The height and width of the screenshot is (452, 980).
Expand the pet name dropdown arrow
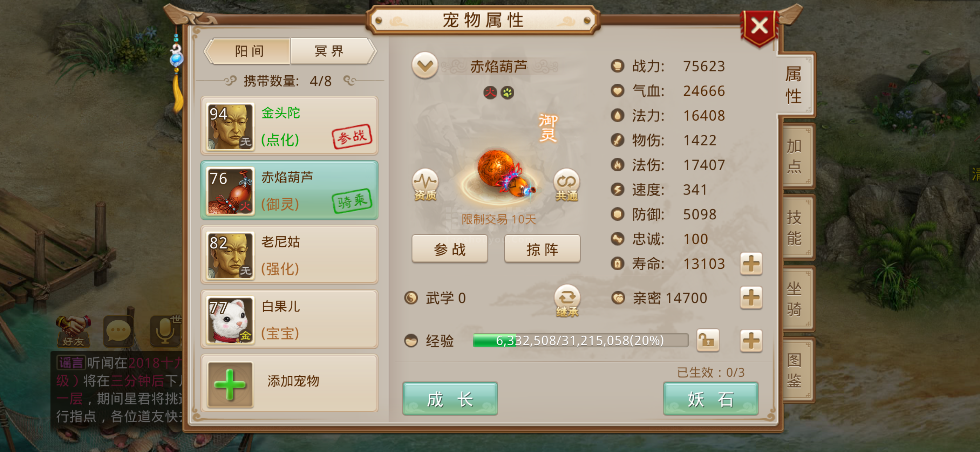[x=424, y=66]
